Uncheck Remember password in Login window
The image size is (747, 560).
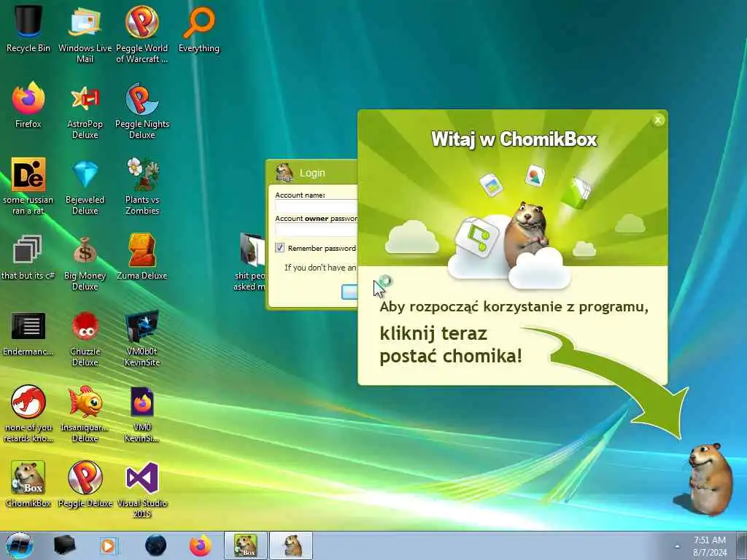click(x=279, y=248)
